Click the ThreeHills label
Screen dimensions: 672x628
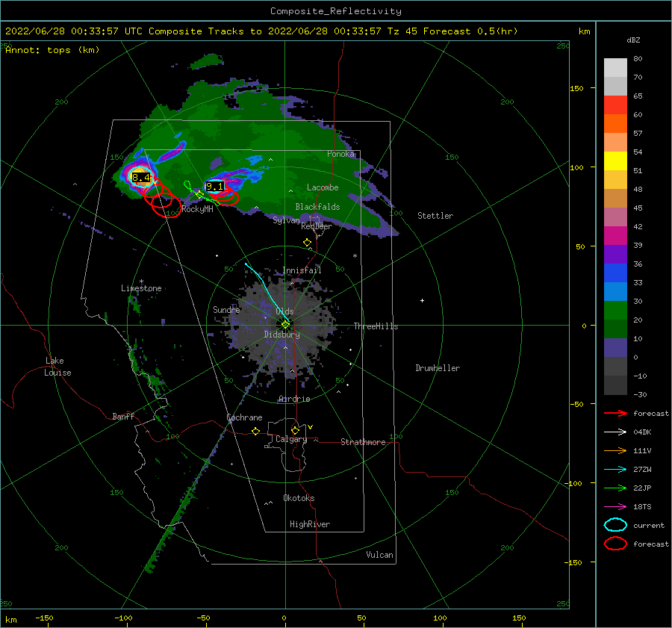pos(376,326)
